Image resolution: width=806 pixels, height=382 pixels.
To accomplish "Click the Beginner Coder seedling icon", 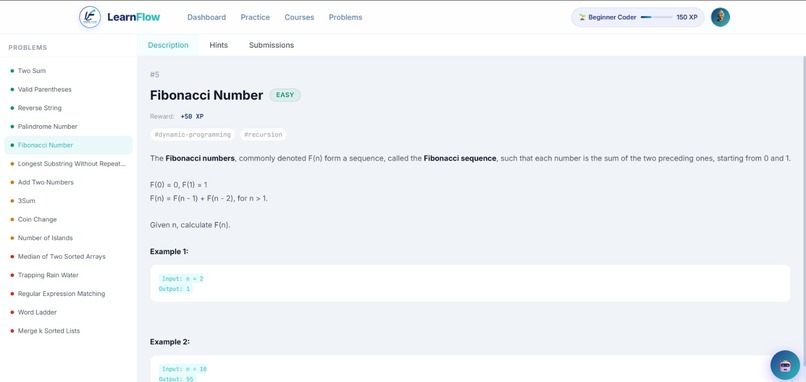I will click(x=582, y=17).
